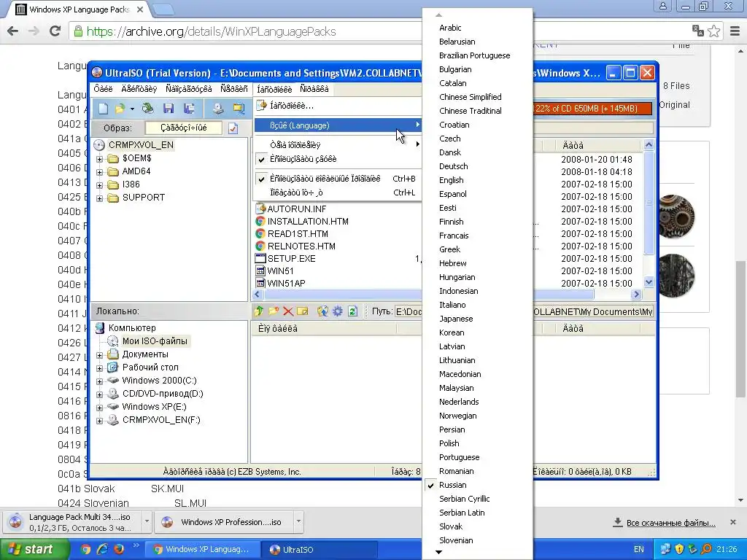Image resolution: width=747 pixels, height=560 pixels.
Task: Click the Open CD/DVD icon with green arrow
Action: pyautogui.click(x=147, y=109)
